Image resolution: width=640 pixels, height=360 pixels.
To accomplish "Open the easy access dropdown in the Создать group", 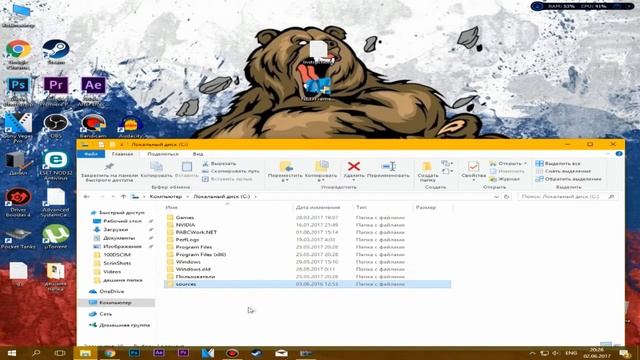I will [x=448, y=171].
